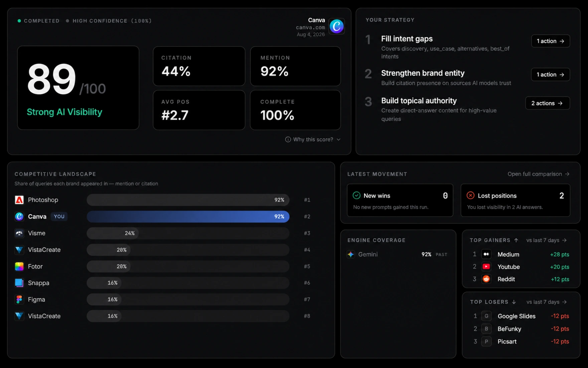
Task: Click the Google Slides G icon
Action: (486, 316)
